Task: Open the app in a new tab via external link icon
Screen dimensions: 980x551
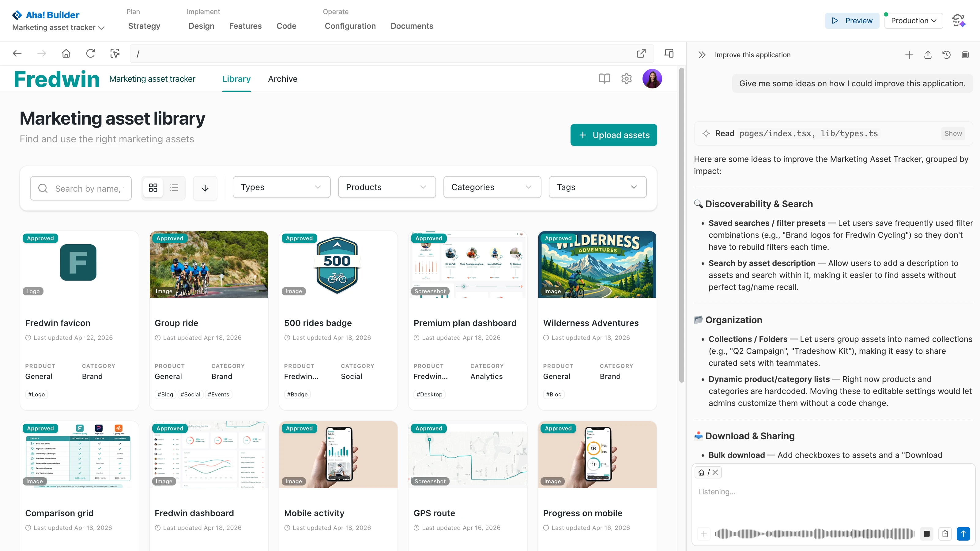Action: [641, 53]
